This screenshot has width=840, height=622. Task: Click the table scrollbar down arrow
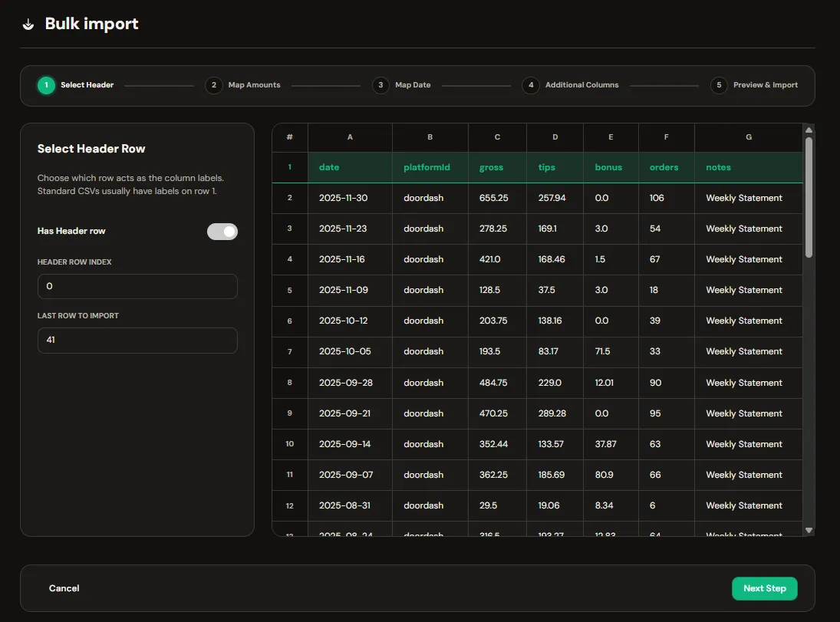click(809, 531)
